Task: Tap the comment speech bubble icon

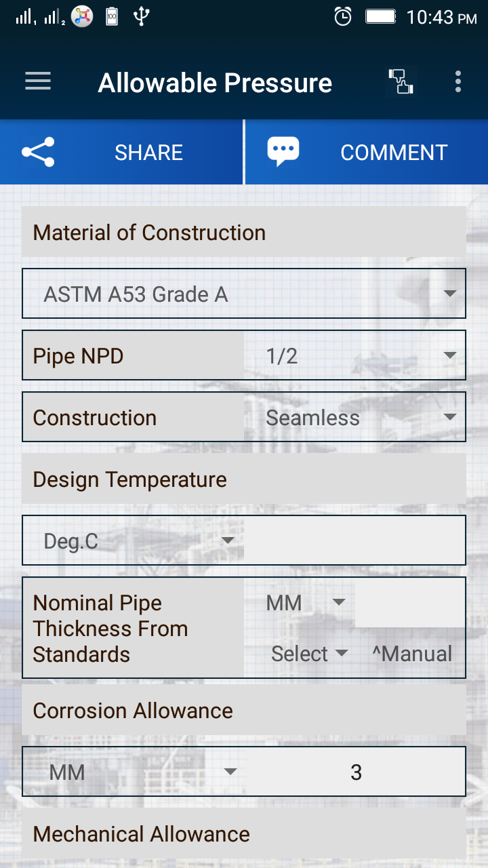Action: (283, 152)
